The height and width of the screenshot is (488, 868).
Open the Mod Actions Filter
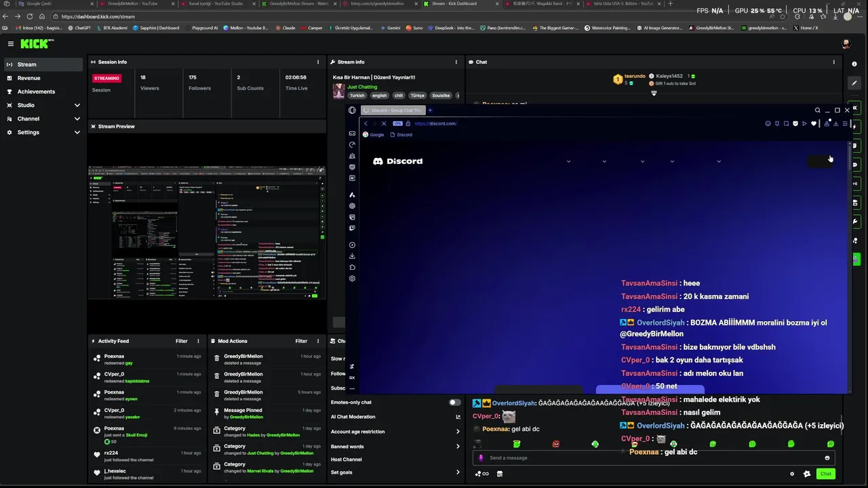(301, 341)
